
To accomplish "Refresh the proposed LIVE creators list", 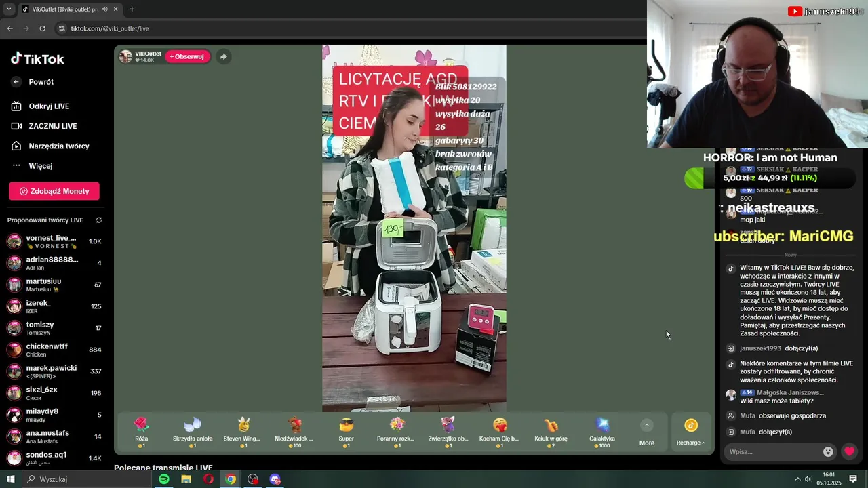I will [99, 220].
